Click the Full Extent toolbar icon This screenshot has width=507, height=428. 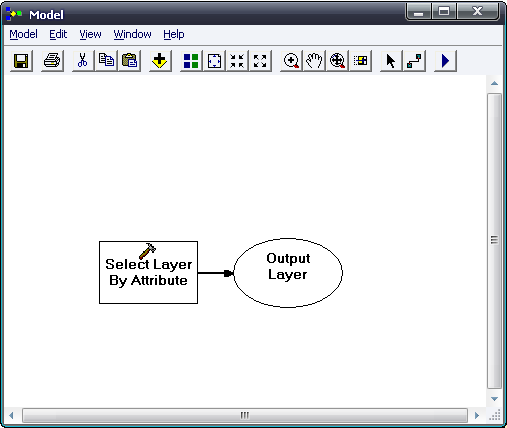tap(214, 61)
